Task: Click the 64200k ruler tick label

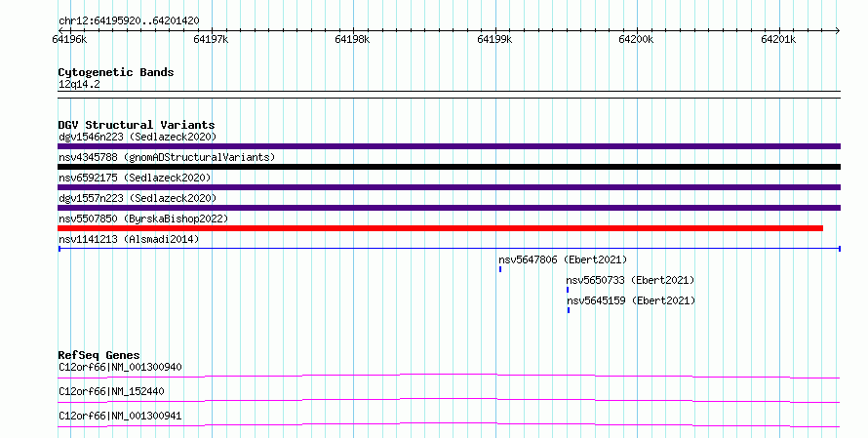Action: coord(636,39)
